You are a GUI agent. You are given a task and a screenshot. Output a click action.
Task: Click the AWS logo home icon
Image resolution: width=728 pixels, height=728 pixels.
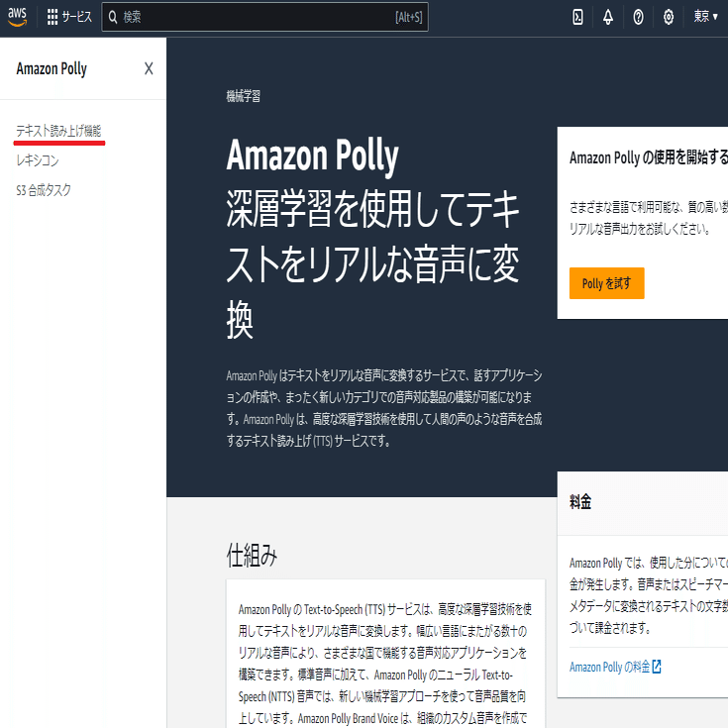click(17, 17)
